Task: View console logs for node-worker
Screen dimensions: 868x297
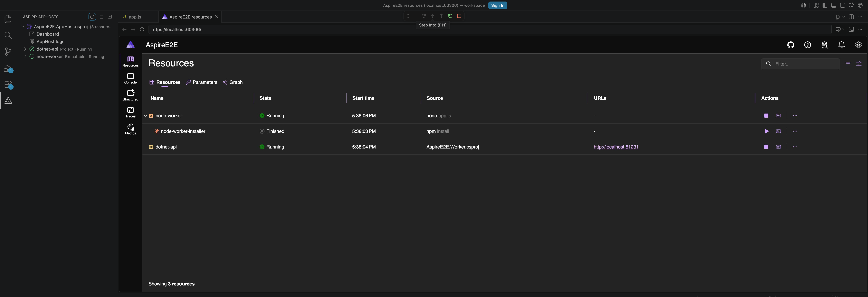Action: tap(778, 115)
